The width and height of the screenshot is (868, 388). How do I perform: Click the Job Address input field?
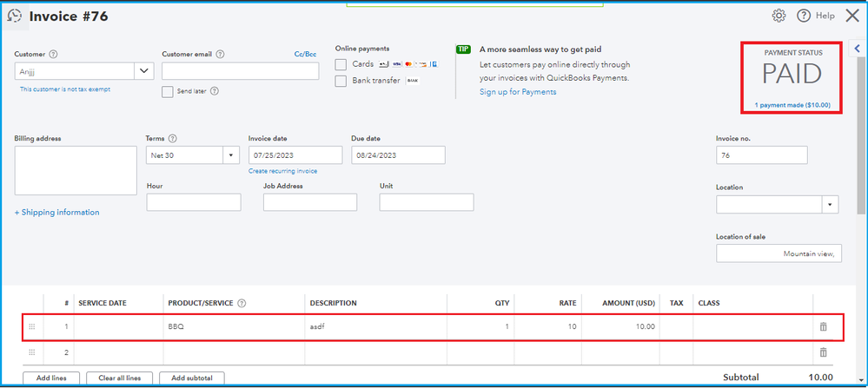pos(310,202)
